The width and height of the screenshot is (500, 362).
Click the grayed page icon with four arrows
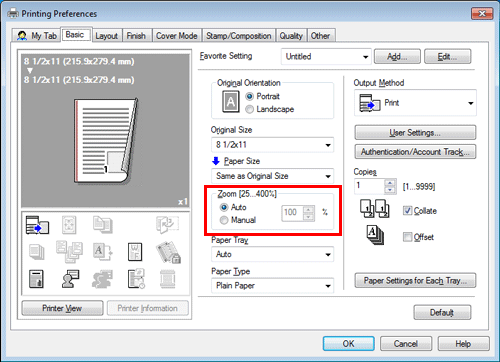click(69, 224)
